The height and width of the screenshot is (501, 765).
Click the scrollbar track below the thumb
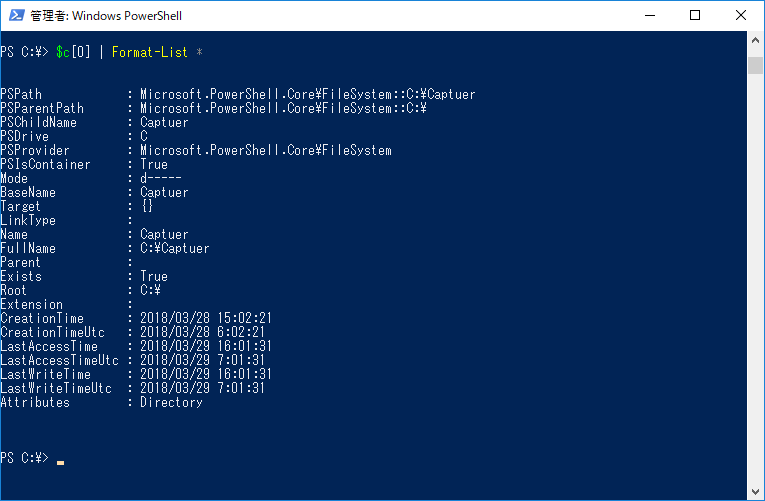pyautogui.click(x=756, y=300)
